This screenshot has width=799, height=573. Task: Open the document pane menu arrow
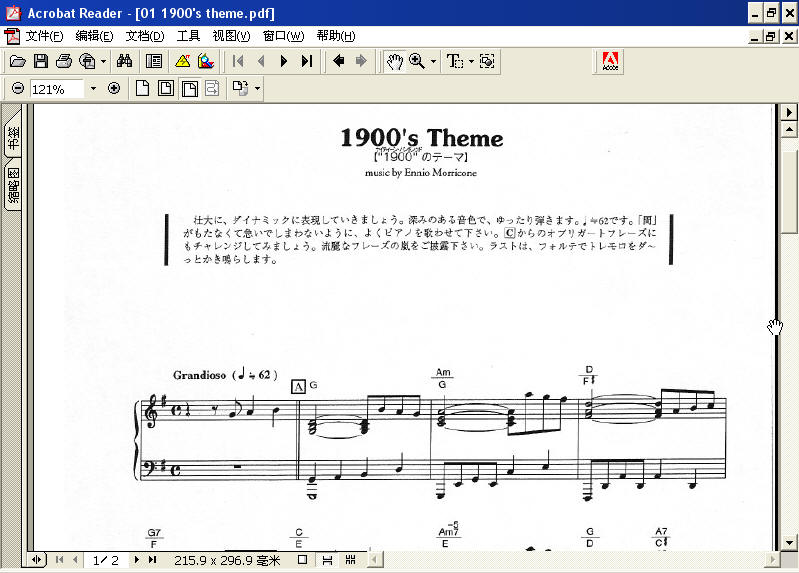click(789, 112)
